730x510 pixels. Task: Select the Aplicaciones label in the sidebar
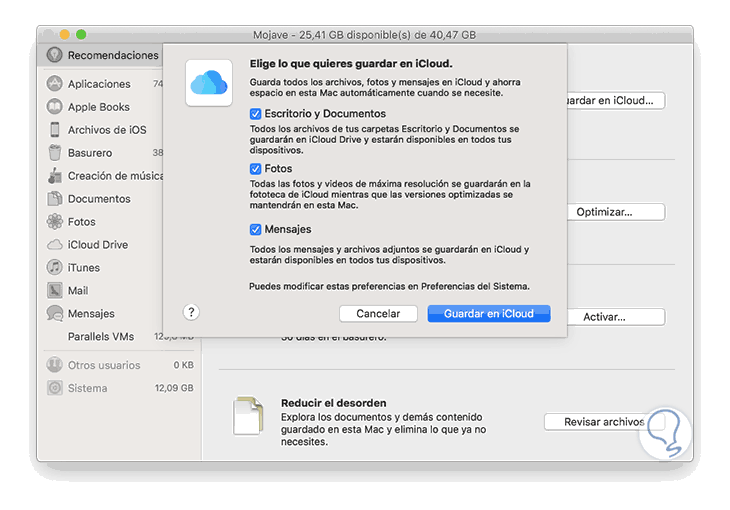coord(99,84)
